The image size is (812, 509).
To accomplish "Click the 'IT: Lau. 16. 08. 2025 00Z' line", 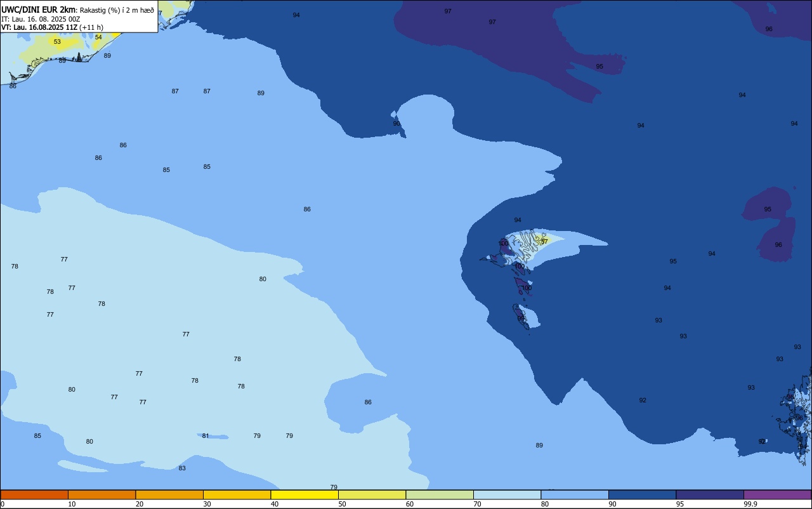I will [x=41, y=19].
